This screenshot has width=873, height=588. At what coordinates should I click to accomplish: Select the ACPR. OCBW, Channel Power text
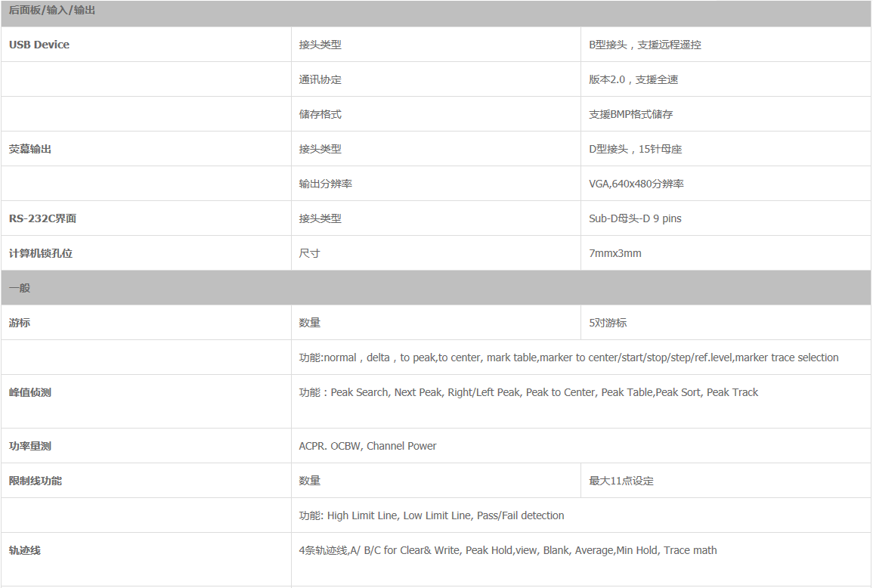tap(367, 446)
